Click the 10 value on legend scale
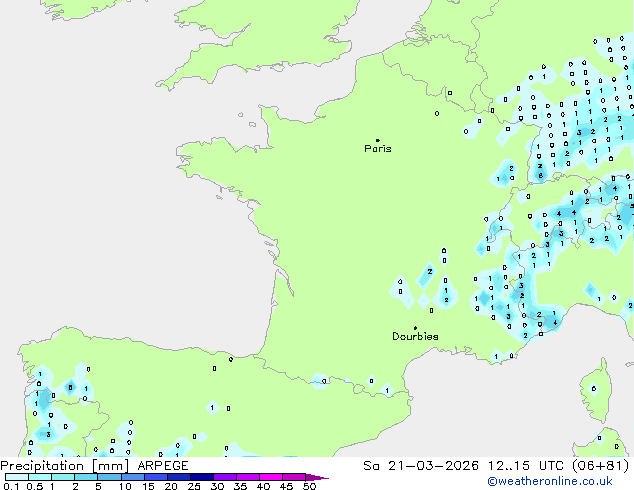 click(124, 486)
